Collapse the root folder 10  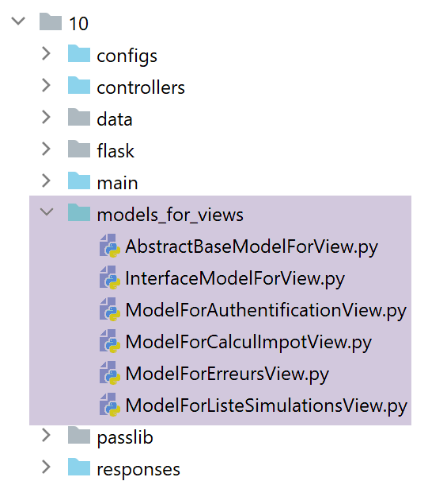pyautogui.click(x=18, y=21)
